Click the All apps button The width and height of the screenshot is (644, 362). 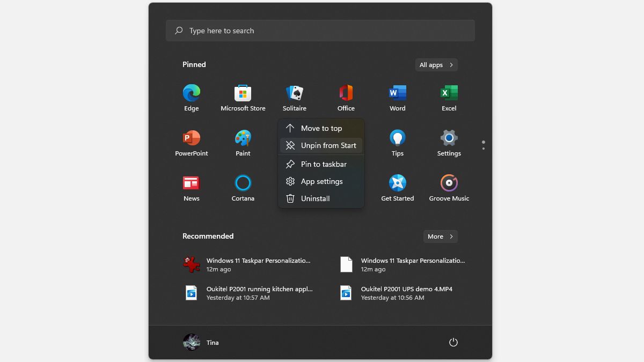click(436, 65)
